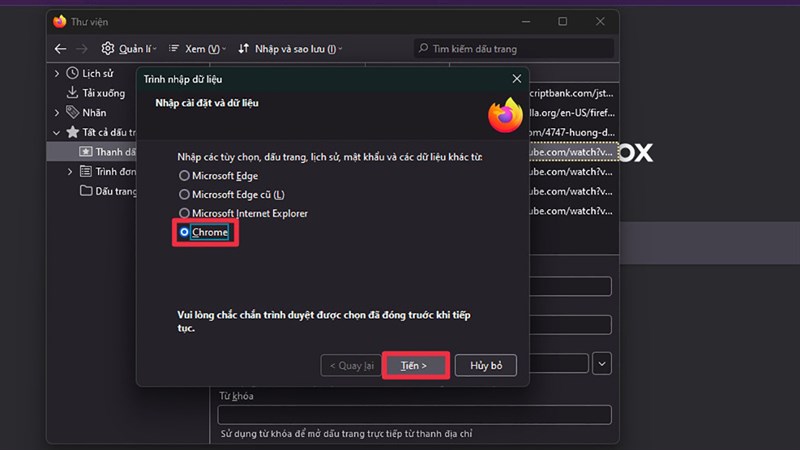Screen dimensions: 800x450
Task: Expand the Nhãn tree node
Action: point(57,113)
